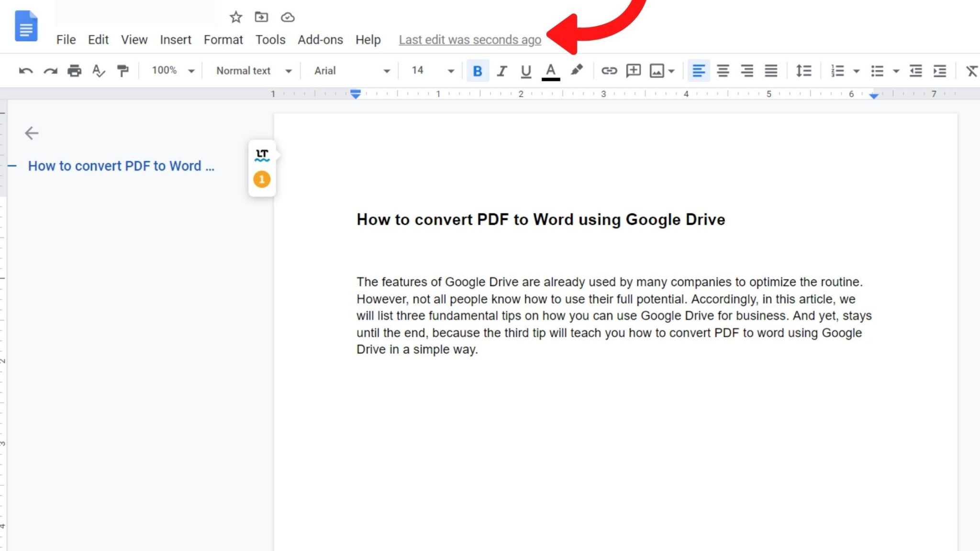Apply a bulleted list
Screen dimensions: 980x551
pyautogui.click(x=877, y=71)
